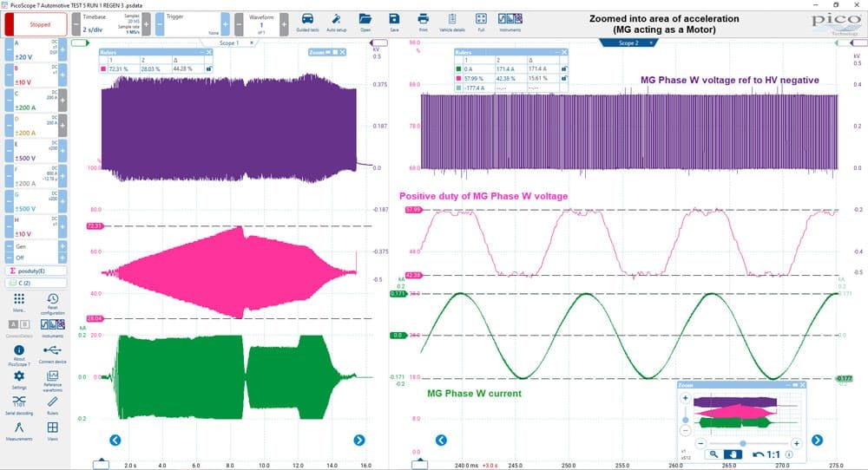Screen dimensions: 868x470
Task: Select the Rulers tool in sidebar
Action: coord(53,405)
